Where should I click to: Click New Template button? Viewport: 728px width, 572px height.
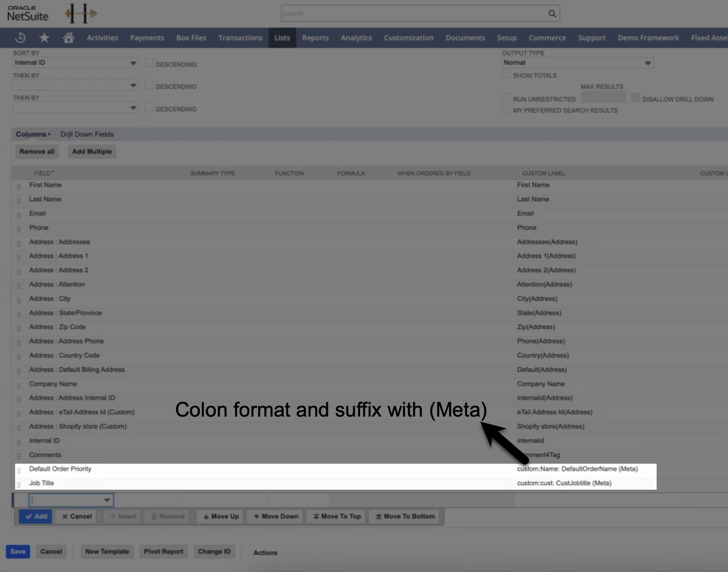tap(107, 551)
